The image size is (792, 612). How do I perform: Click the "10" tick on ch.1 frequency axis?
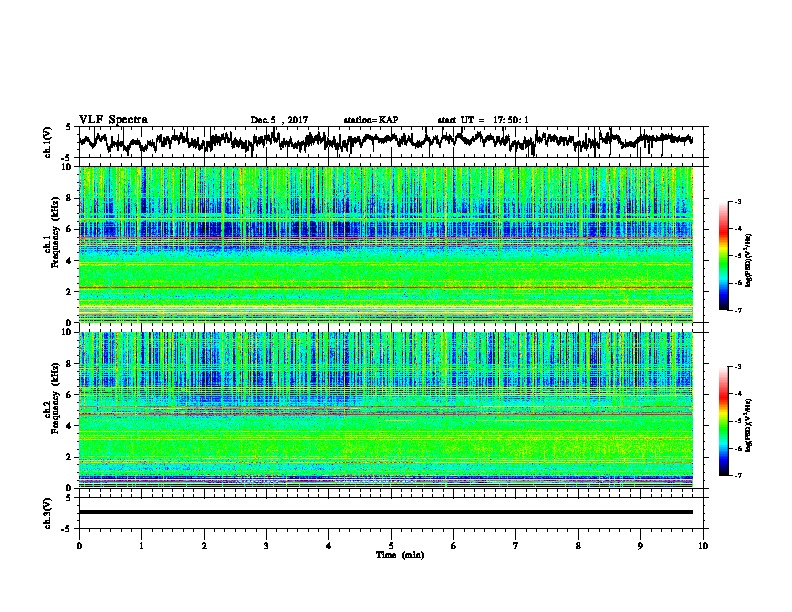69,167
